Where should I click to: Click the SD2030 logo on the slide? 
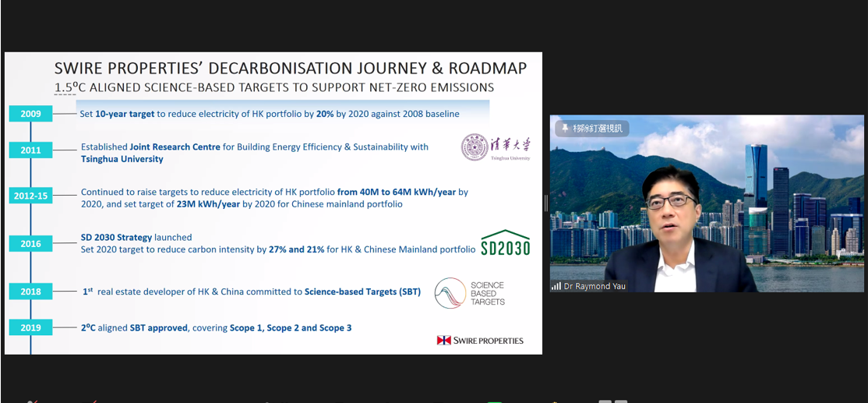[x=505, y=242]
